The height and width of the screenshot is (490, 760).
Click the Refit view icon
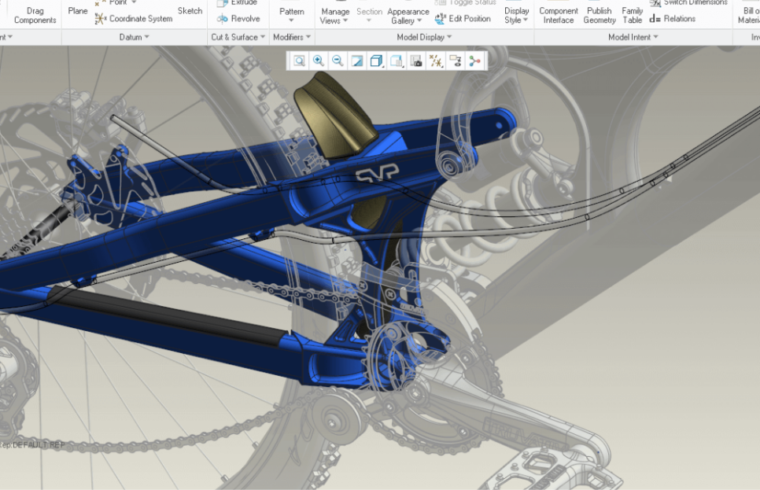click(x=299, y=61)
